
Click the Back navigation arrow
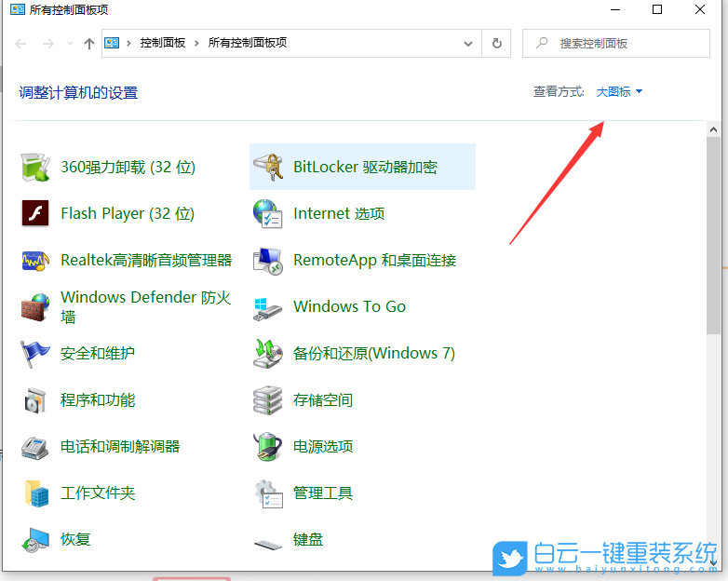point(20,44)
